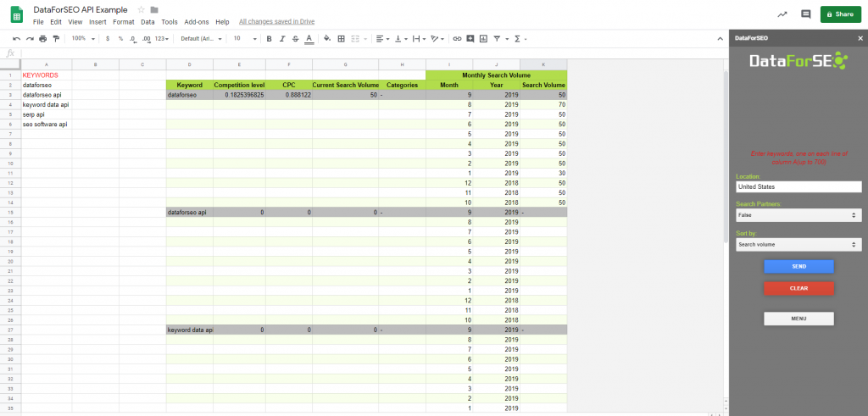Print the spreadsheet using the printer icon
Image resolution: width=868 pixels, height=416 pixels.
(43, 39)
